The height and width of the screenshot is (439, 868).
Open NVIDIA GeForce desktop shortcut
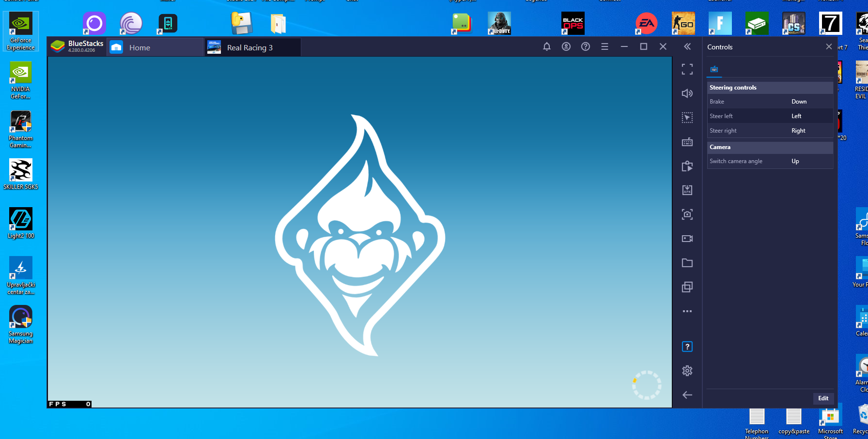[20, 80]
